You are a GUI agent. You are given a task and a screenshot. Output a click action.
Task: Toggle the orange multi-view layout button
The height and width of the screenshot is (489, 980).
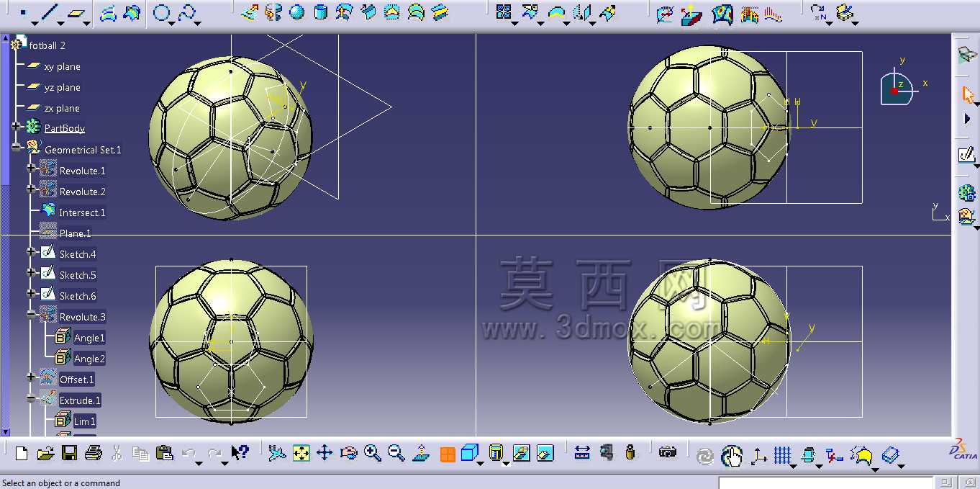[448, 454]
